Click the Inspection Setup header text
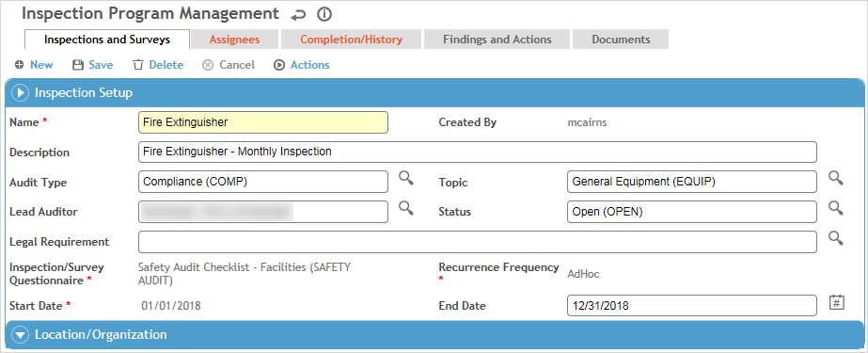This screenshot has width=868, height=353. [x=84, y=92]
